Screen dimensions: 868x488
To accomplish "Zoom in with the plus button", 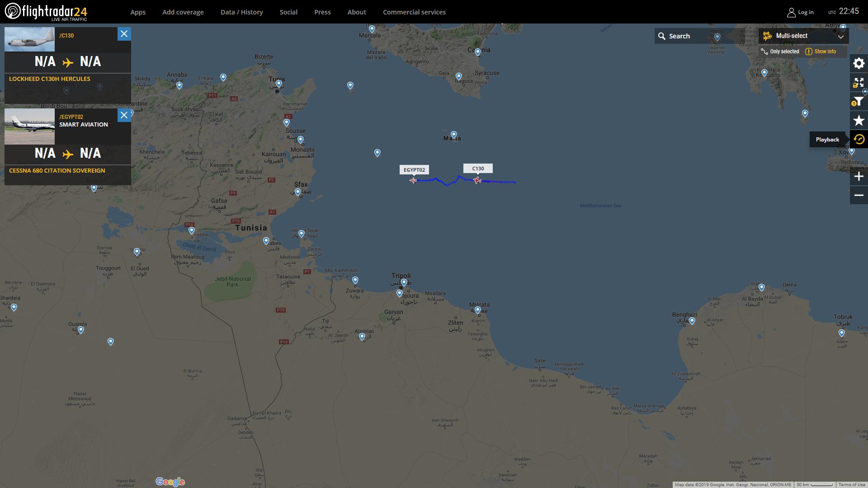I will click(x=859, y=177).
